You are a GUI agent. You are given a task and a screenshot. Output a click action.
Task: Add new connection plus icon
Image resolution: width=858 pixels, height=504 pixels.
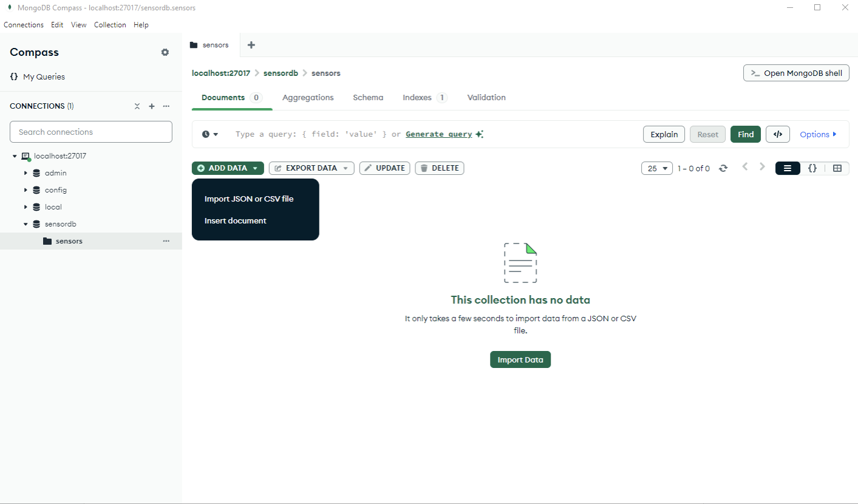coord(152,106)
